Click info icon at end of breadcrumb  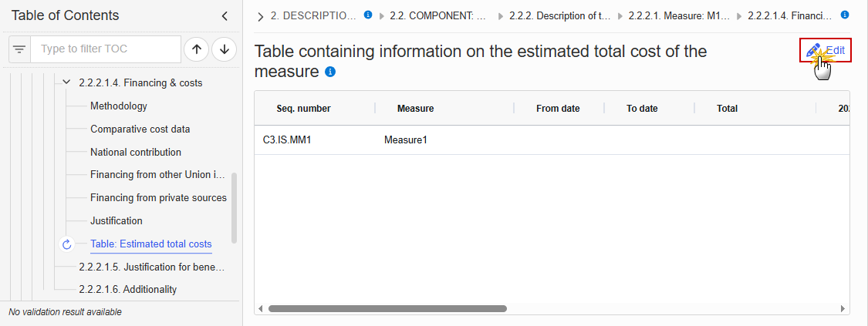pos(845,15)
